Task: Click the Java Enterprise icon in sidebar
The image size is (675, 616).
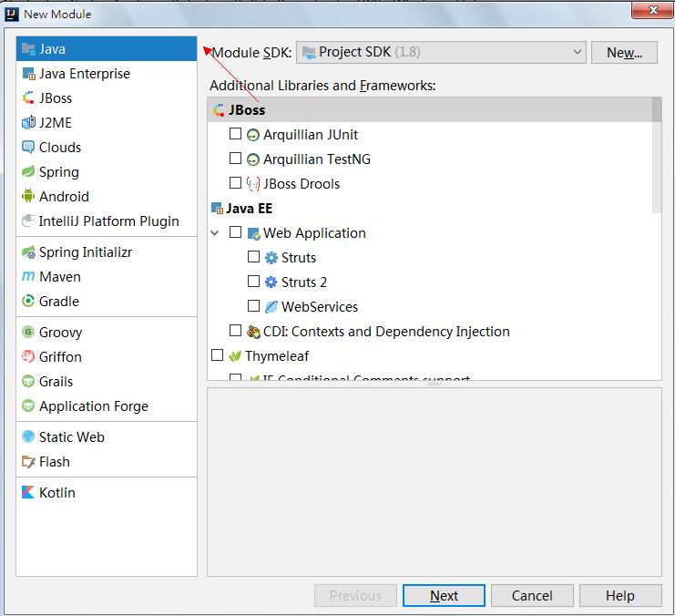Action: [x=28, y=74]
